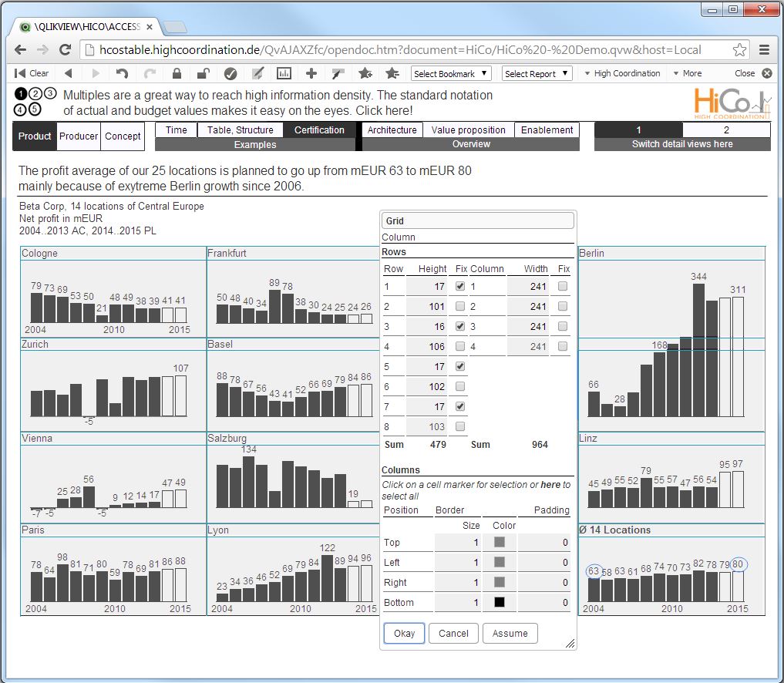The height and width of the screenshot is (683, 784).
Task: Toggle Fix checkbox for row 6
Action: pyautogui.click(x=460, y=386)
